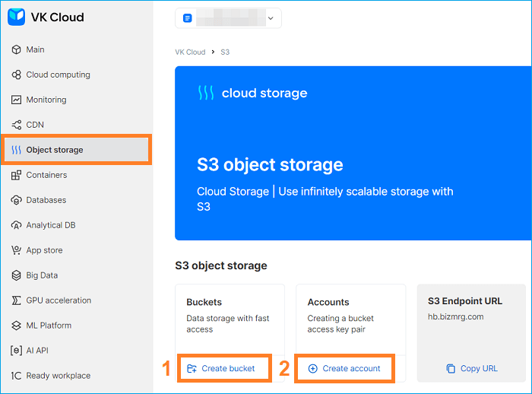532x394 pixels.
Task: Click the Create account button
Action: [344, 369]
